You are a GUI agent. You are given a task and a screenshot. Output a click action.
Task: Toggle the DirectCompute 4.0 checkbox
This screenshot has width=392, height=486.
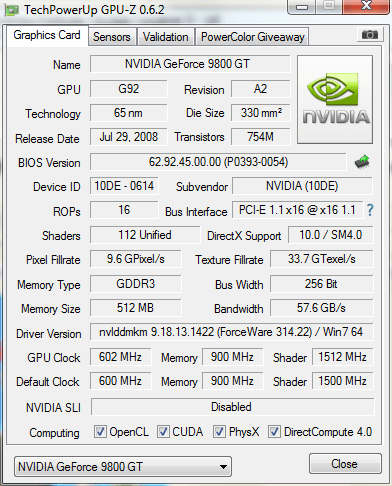(x=274, y=432)
